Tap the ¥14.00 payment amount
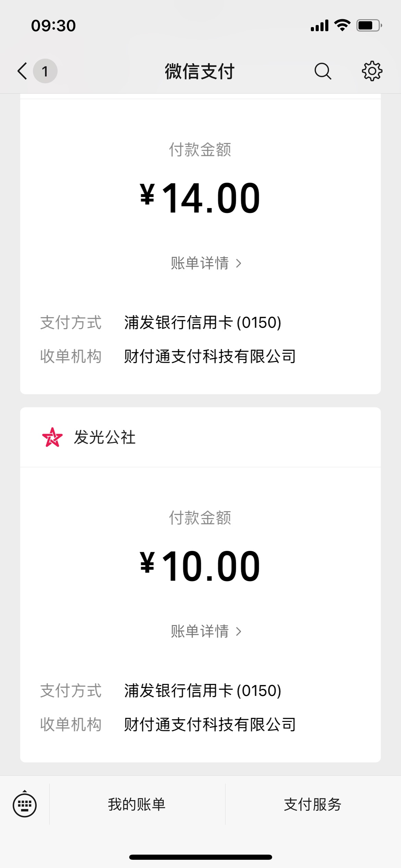Image resolution: width=401 pixels, height=868 pixels. 200,198
